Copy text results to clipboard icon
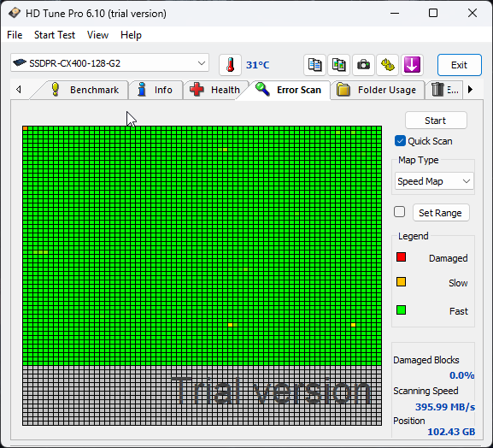This screenshot has width=493, height=448. (314, 65)
